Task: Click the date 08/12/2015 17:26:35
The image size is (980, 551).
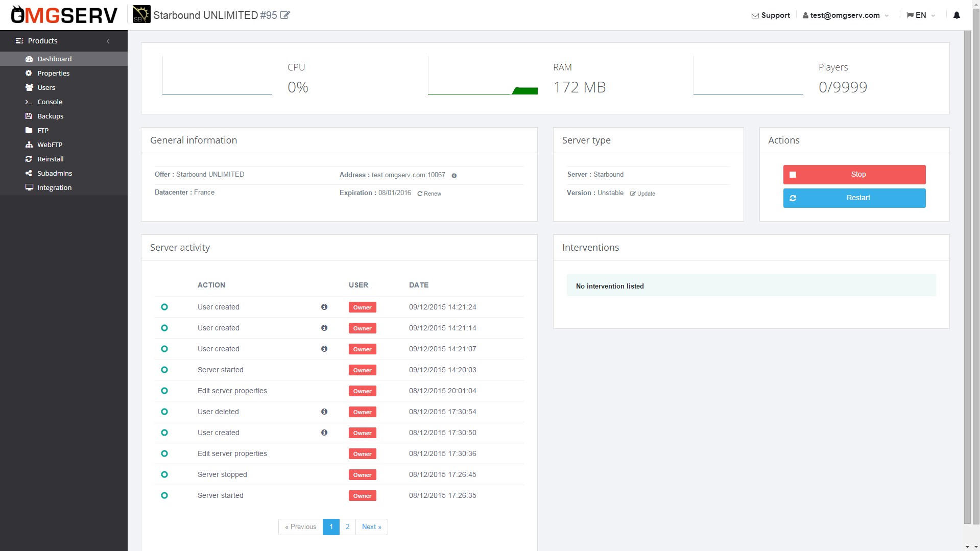Action: [443, 495]
